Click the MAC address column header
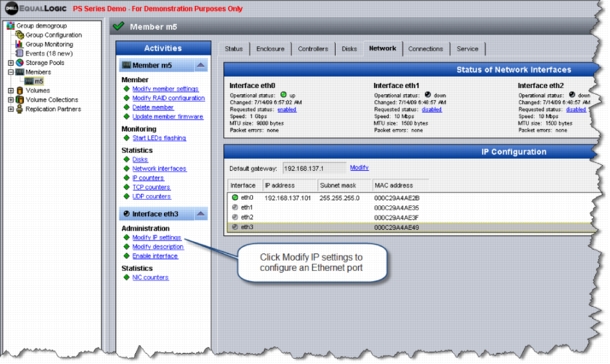 (400, 186)
